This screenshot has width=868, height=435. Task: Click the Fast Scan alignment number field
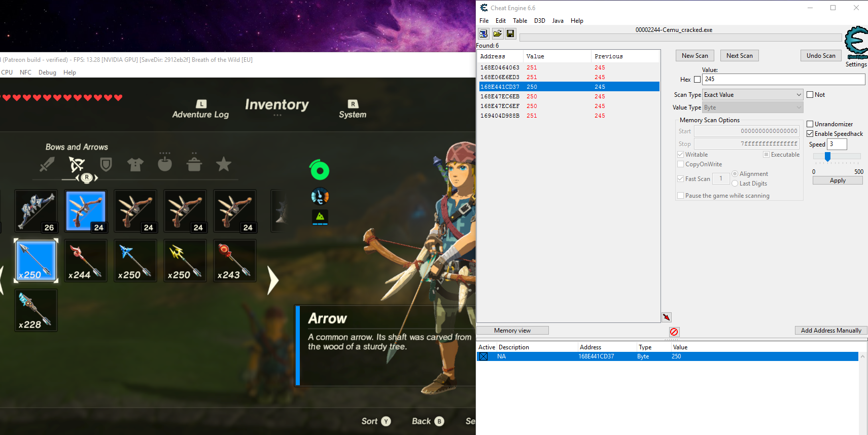pos(721,178)
